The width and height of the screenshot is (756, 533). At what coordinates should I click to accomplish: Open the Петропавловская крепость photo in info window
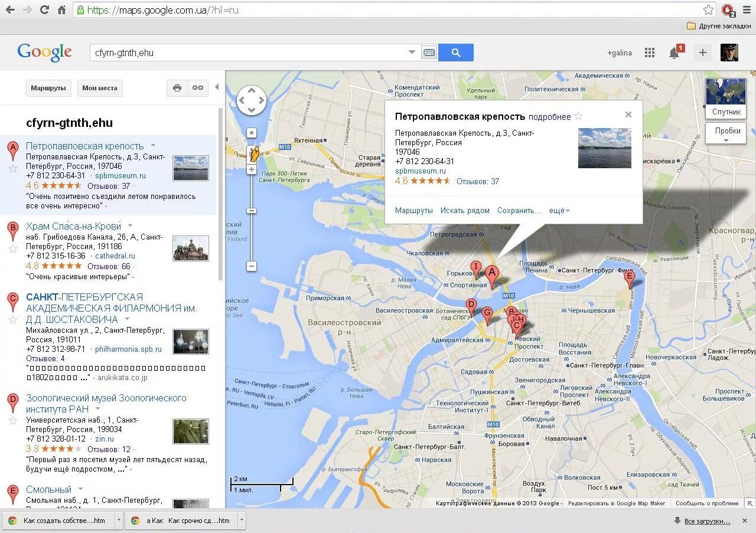tap(605, 148)
